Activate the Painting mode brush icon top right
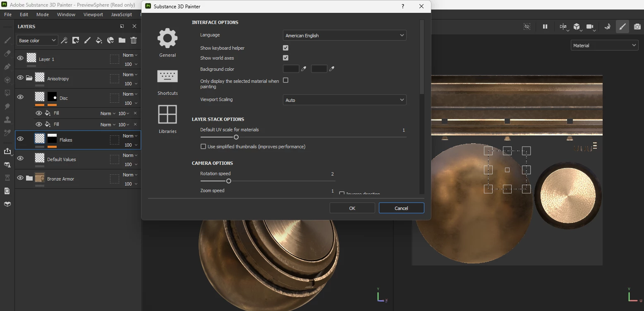The image size is (644, 311). point(622,27)
